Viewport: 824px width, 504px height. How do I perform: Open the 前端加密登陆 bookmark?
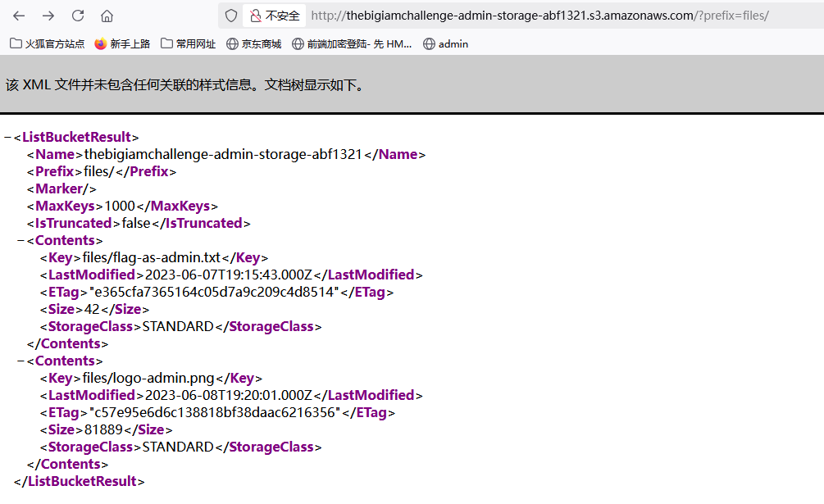[352, 44]
